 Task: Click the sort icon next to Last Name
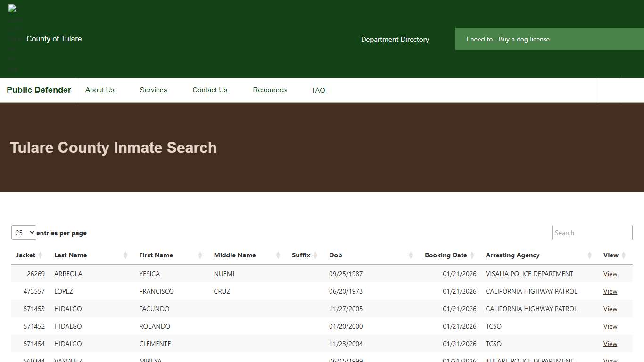point(126,255)
